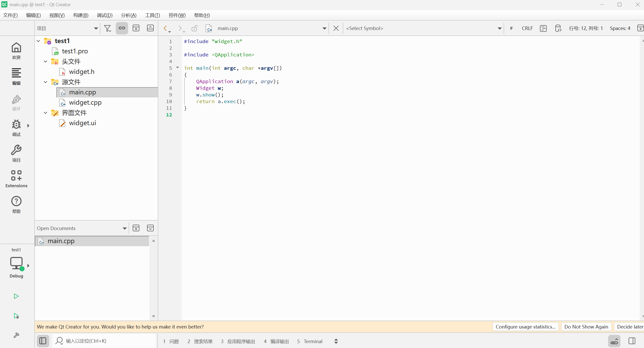Viewport: 644px width, 348px height.
Task: Click the green Run button
Action: (x=16, y=296)
